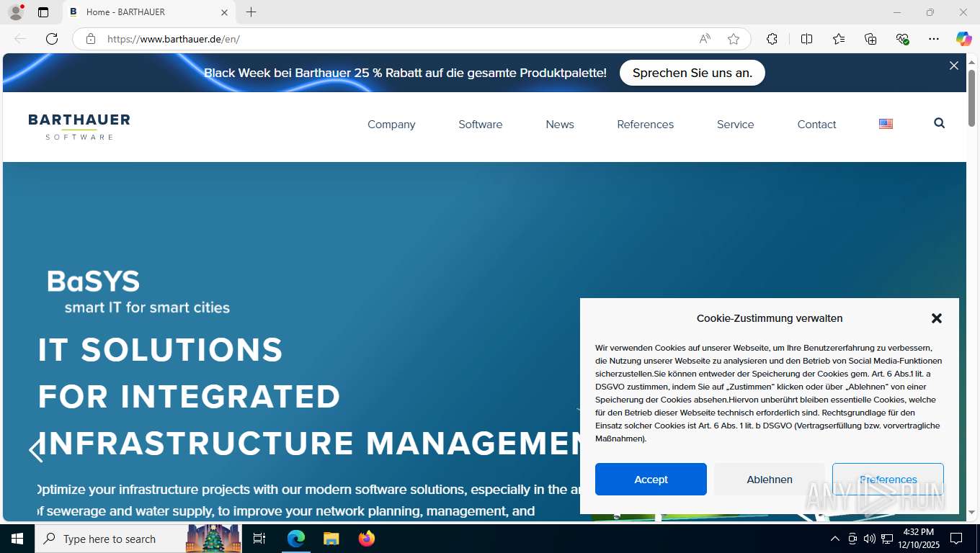Dismiss the Black Week banner
The width and height of the screenshot is (980, 553).
pos(954,66)
